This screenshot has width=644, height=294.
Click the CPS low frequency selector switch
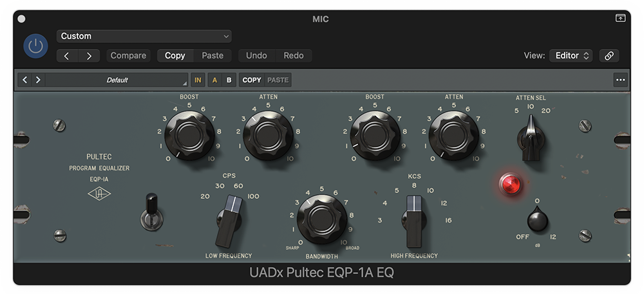pyautogui.click(x=229, y=221)
